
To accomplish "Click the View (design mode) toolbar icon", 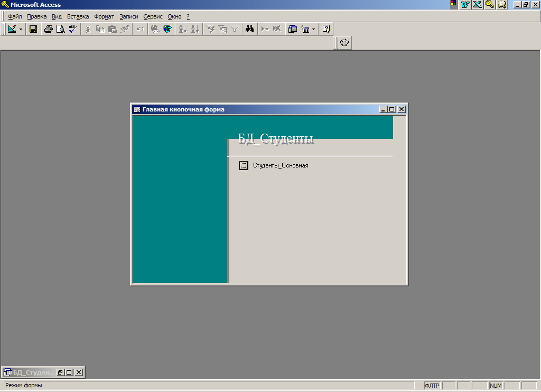I will tap(12, 29).
